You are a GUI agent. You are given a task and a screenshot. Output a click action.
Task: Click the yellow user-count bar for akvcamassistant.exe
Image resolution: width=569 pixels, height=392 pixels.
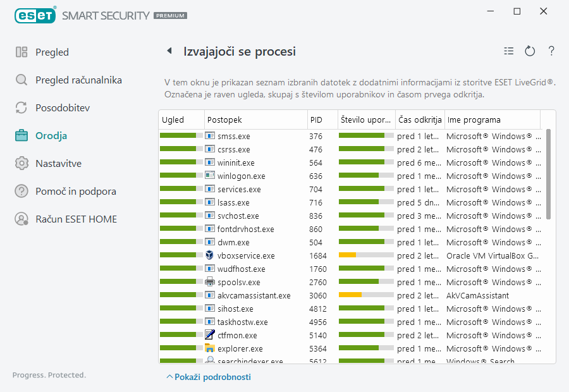350,295
